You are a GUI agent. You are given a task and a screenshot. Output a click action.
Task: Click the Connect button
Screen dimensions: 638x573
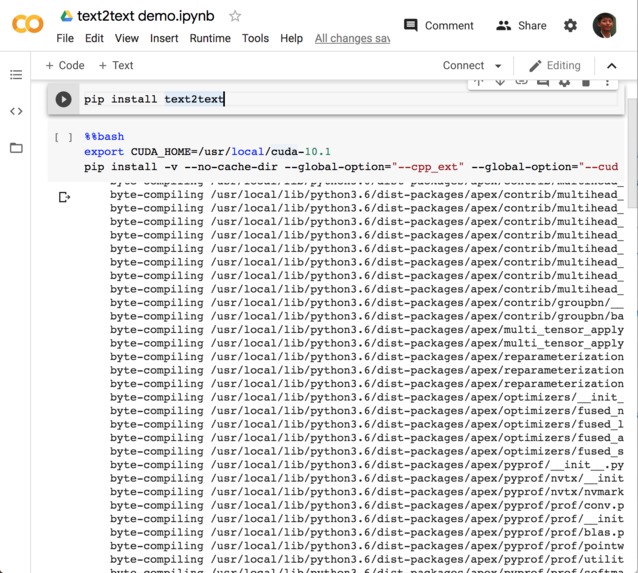click(463, 65)
